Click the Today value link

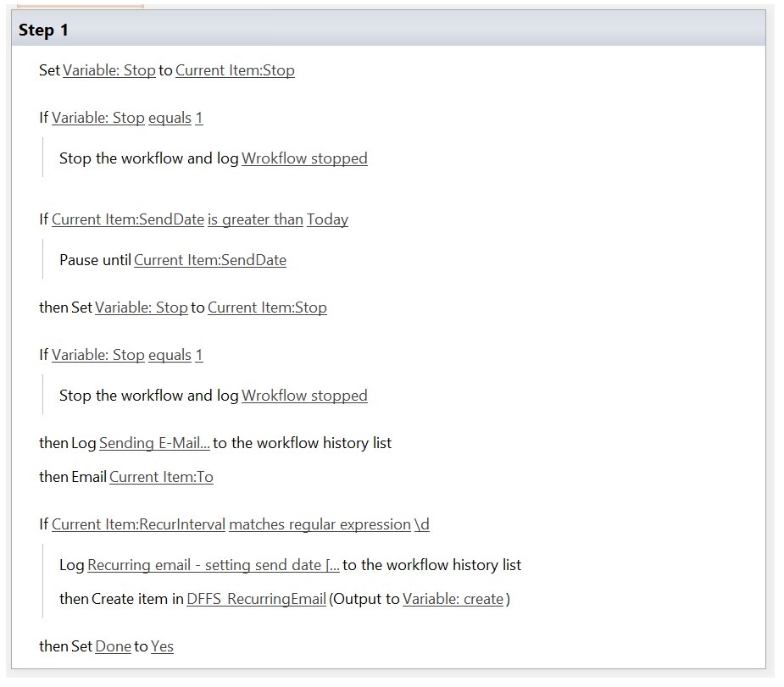tap(327, 219)
